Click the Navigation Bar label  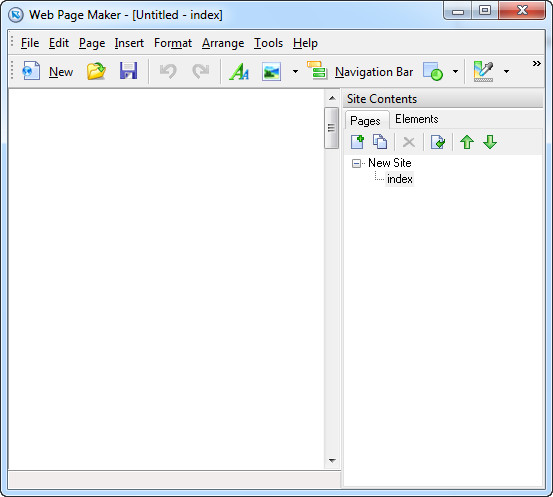tap(374, 72)
